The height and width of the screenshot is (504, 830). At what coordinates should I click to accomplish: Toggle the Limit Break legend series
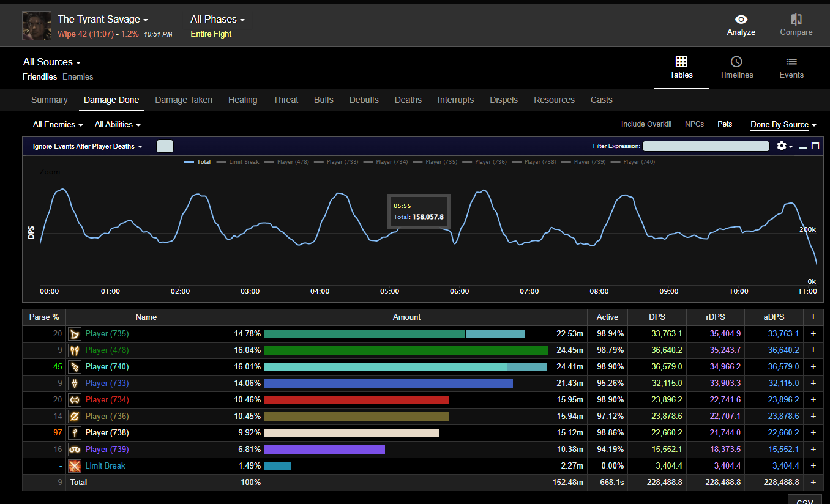(237, 162)
